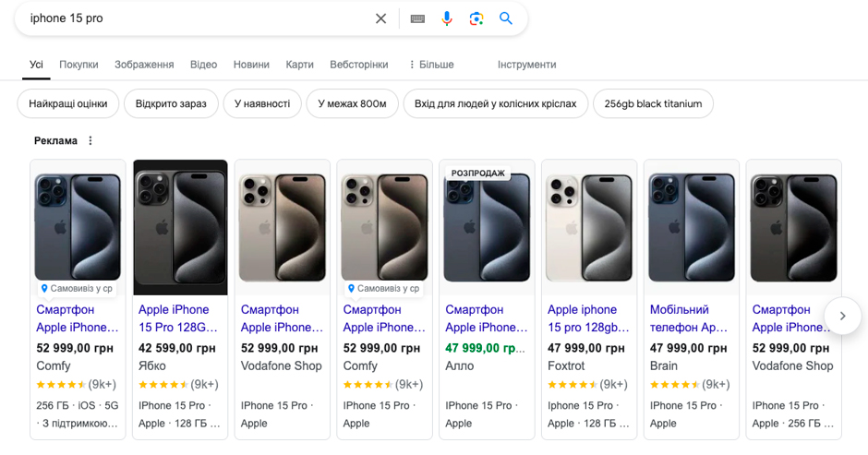
Task: Apply the Відкрито зараз filter chip
Action: pos(171,103)
